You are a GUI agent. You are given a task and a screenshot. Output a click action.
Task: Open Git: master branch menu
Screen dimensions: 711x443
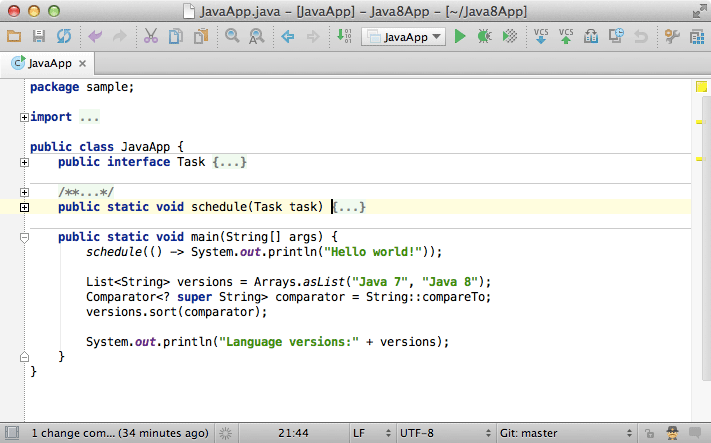click(x=566, y=433)
